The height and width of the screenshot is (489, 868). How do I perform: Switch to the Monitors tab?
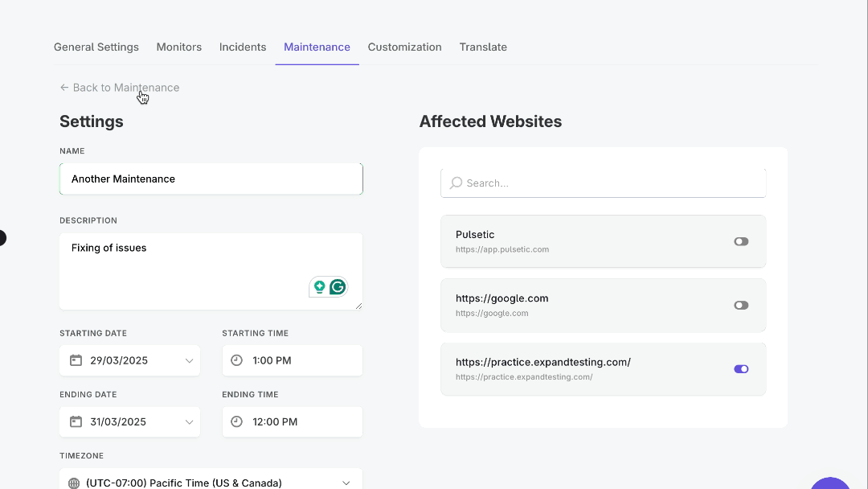tap(178, 47)
